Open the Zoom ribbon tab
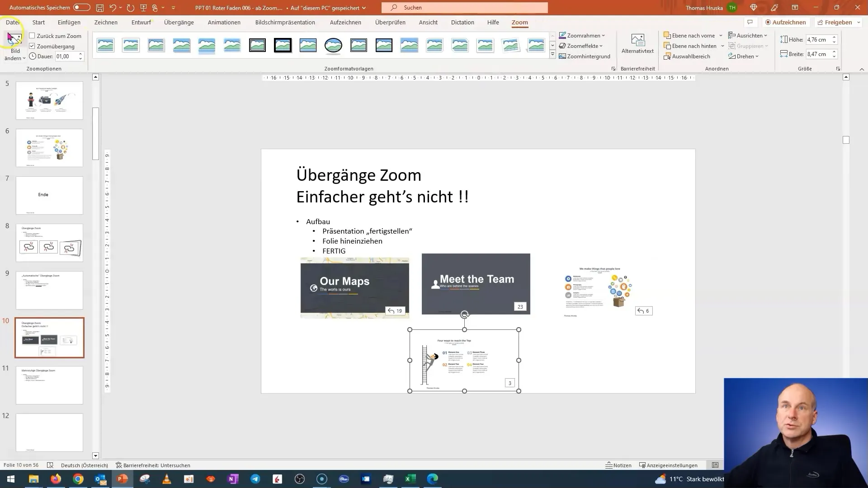The height and width of the screenshot is (488, 868). pos(519,22)
